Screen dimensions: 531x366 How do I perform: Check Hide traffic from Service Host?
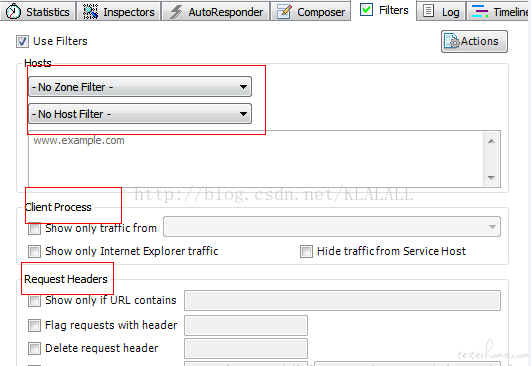pos(306,252)
